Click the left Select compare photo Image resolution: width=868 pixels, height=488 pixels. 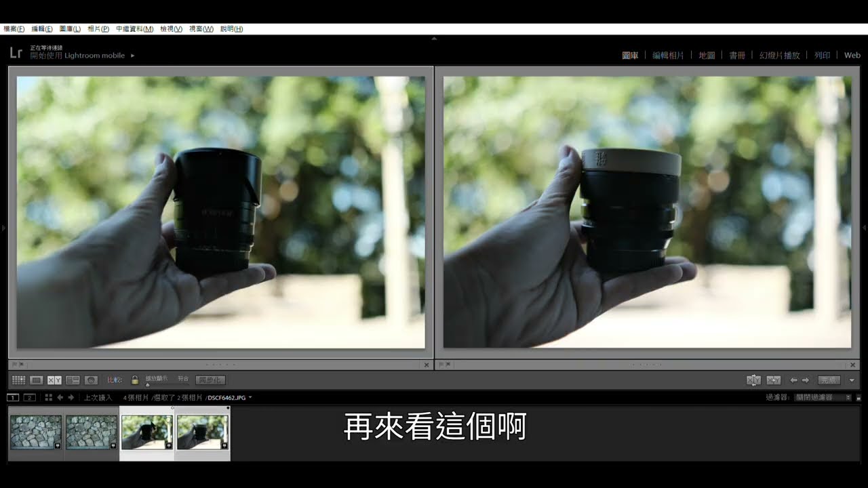pos(220,212)
